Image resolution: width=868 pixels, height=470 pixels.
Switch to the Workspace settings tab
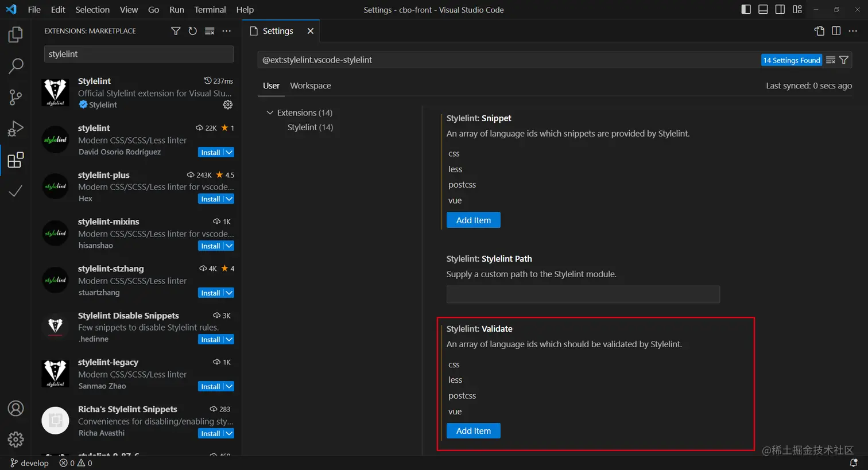pyautogui.click(x=310, y=86)
